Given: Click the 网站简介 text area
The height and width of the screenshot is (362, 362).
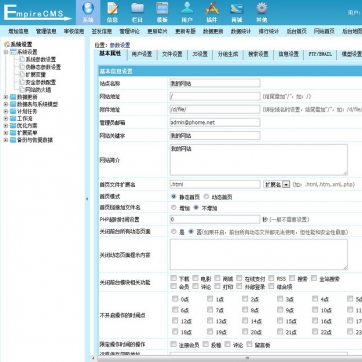Looking at the screenshot, I should click(259, 160).
